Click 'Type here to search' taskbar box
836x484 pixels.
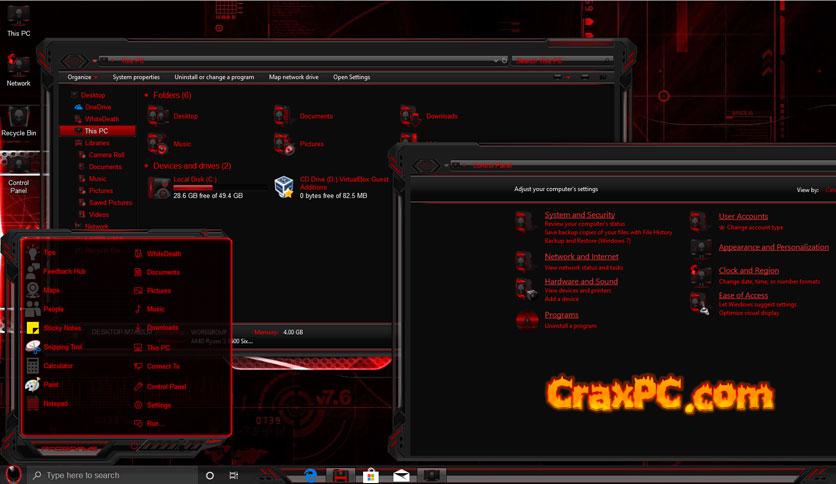click(x=112, y=475)
